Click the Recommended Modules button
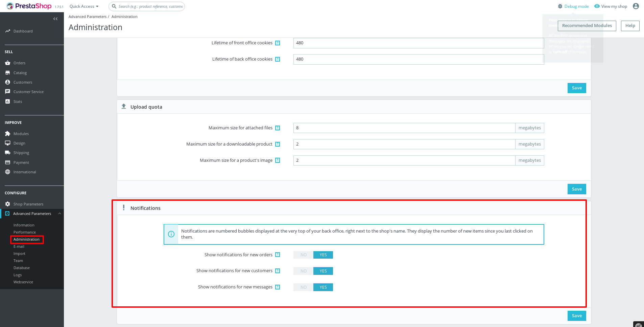This screenshot has height=327, width=644. [587, 26]
